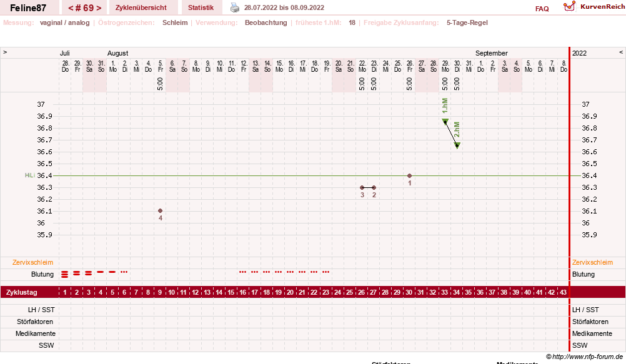The width and height of the screenshot is (626, 364).
Task: Click the 2.hM green triangle marker
Action: point(457,145)
